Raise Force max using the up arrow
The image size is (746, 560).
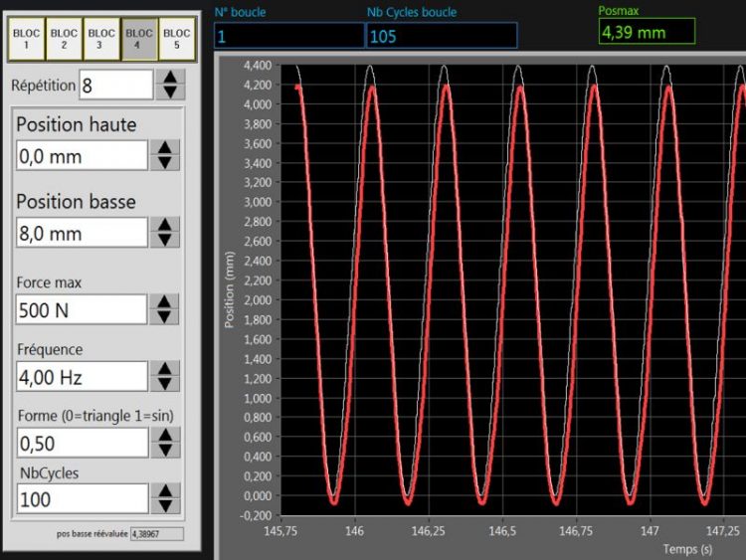164,301
